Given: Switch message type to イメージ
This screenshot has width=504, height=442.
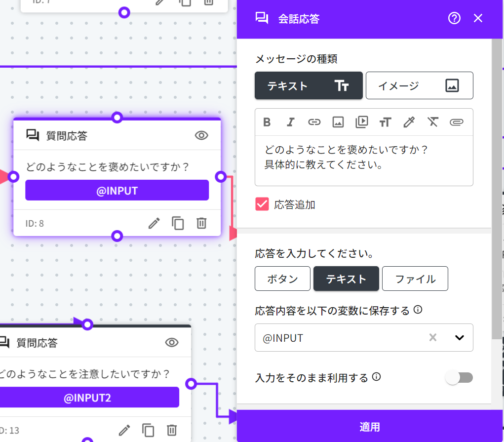Looking at the screenshot, I should tap(419, 86).
